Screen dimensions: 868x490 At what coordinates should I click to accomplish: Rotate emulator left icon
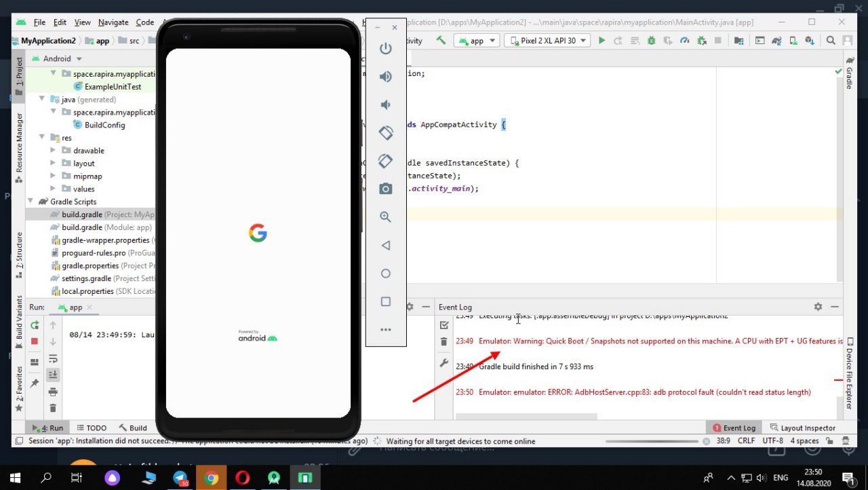click(386, 133)
